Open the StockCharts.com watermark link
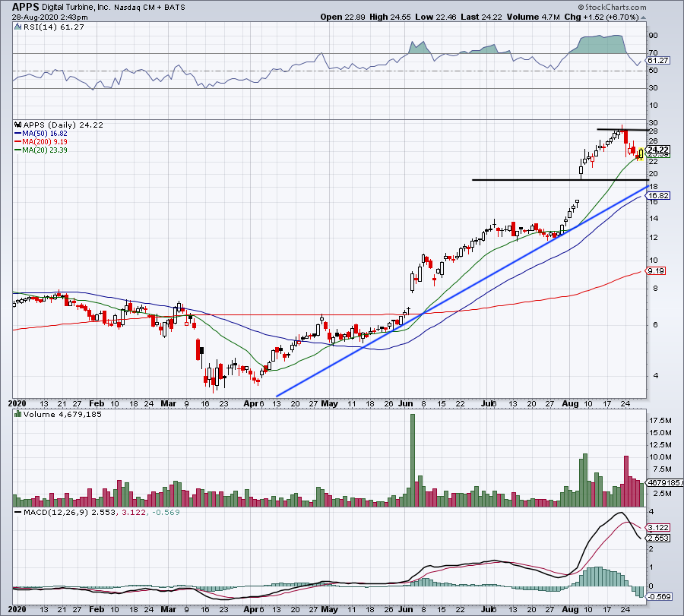The image size is (684, 616). click(x=612, y=7)
